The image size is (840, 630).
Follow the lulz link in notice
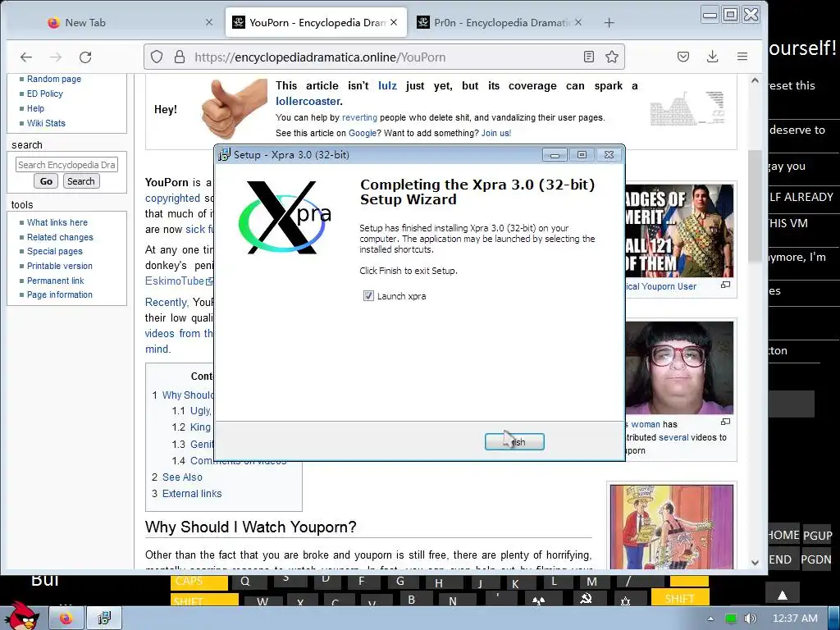pyautogui.click(x=387, y=85)
